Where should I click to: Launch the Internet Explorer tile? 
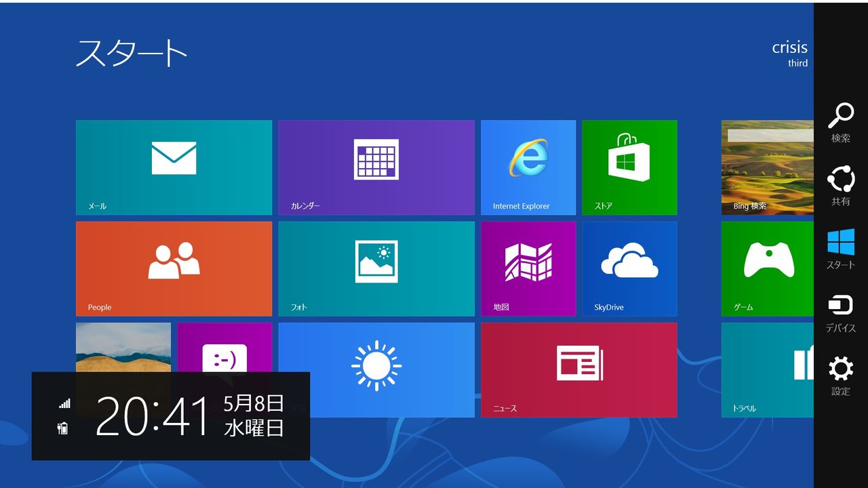(528, 167)
